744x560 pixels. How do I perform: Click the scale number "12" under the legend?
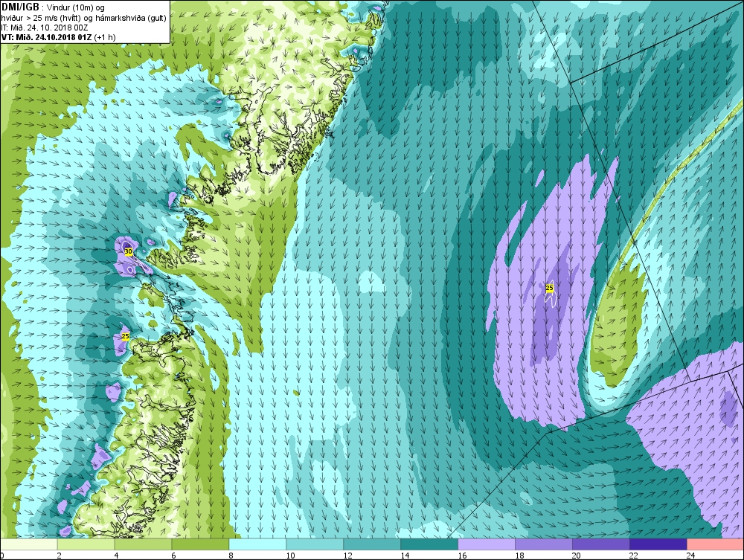click(347, 556)
